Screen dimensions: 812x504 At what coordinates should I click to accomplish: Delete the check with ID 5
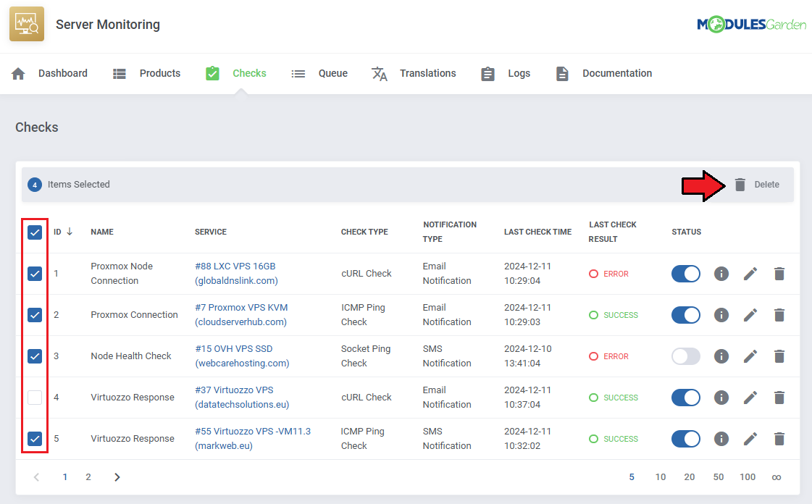(779, 439)
